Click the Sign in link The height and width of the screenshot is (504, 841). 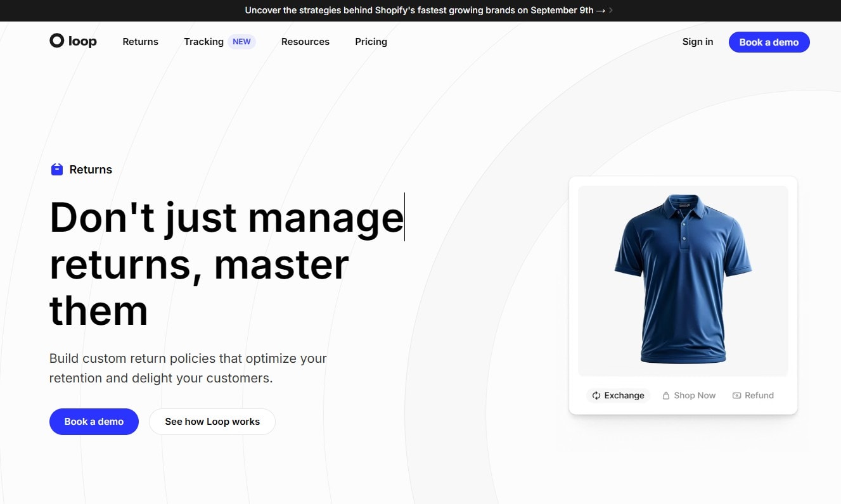click(x=698, y=42)
